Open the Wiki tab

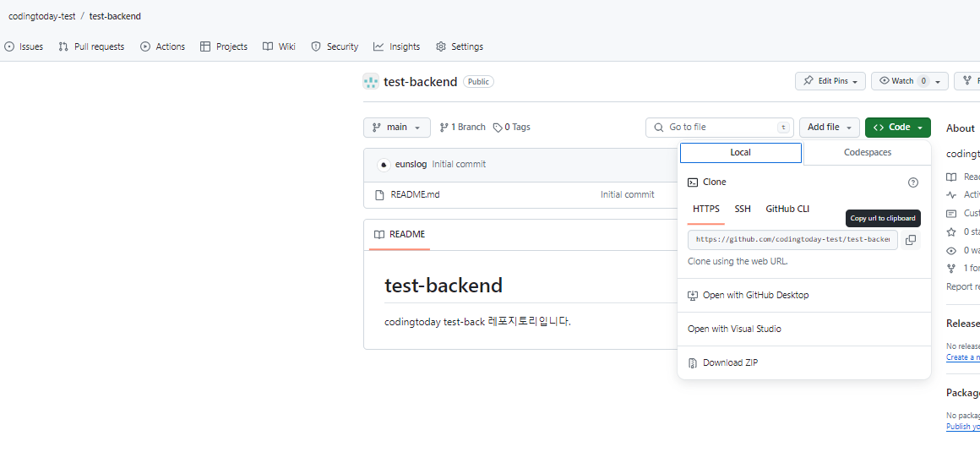click(x=279, y=46)
